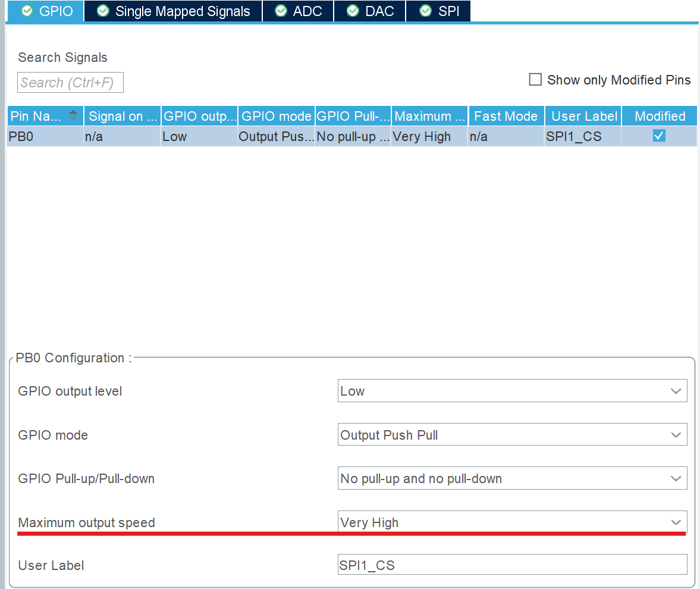Screen dimensions: 700x589
Task: Open the Single Mapped Signals tab
Action: [x=173, y=11]
